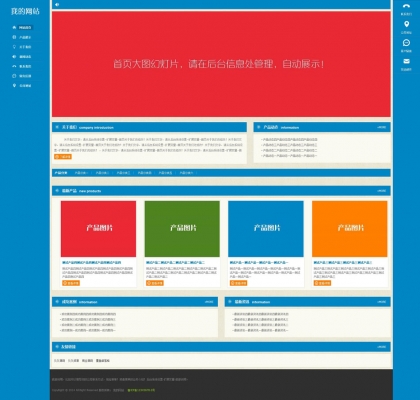420x400 pixels.
Task: Click the product grid icon in left sidebar
Action: pos(14,37)
